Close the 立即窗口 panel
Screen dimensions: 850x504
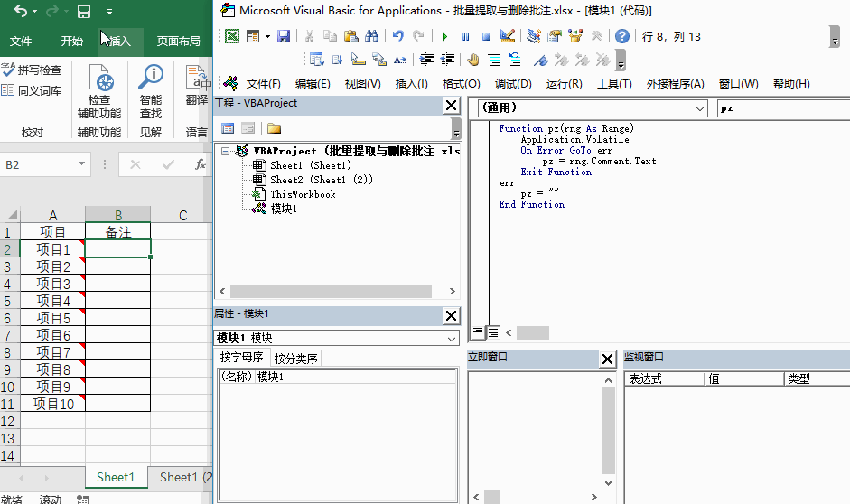tap(607, 359)
